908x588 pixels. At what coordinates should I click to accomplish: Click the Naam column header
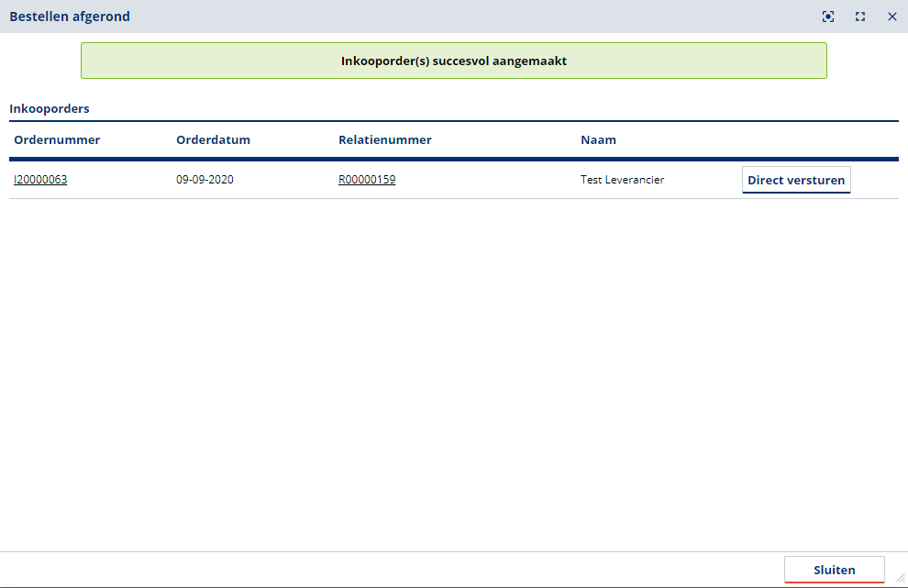[598, 140]
